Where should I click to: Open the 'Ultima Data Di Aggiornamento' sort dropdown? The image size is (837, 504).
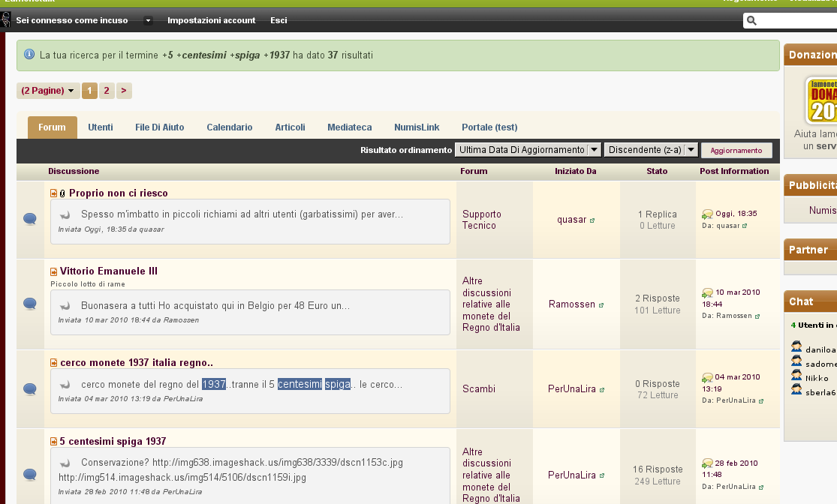point(594,150)
